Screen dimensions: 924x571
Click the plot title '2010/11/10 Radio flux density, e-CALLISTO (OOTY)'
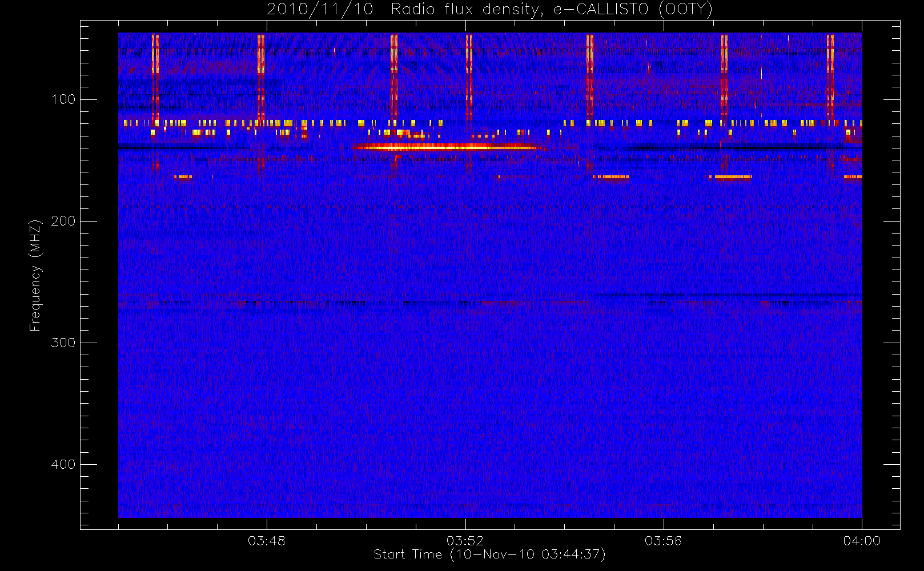[x=490, y=10]
